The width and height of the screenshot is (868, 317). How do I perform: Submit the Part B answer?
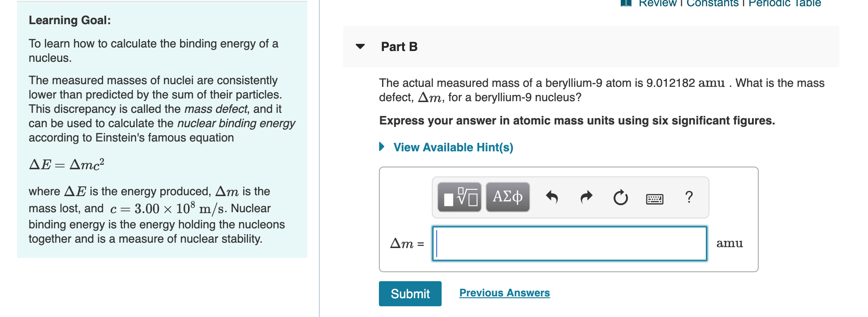click(409, 294)
